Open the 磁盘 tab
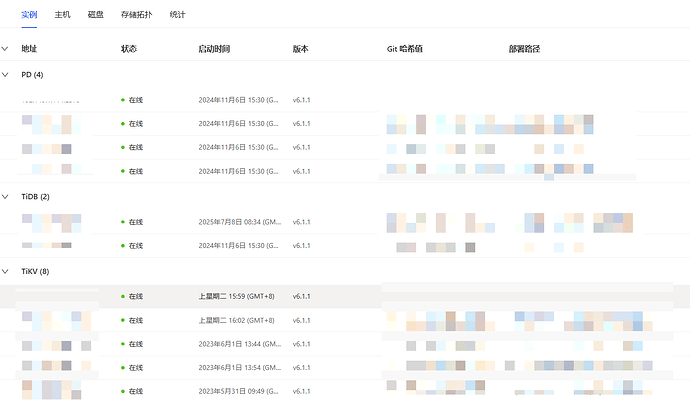 95,15
